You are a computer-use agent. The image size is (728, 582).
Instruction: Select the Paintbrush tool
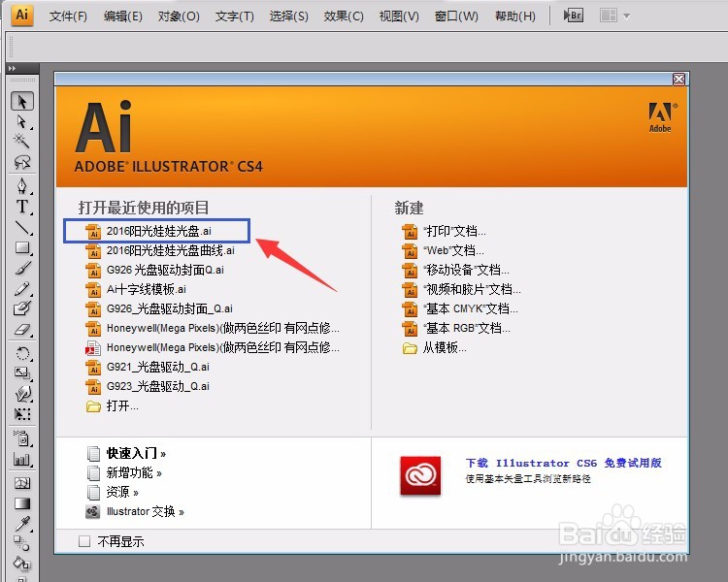pyautogui.click(x=21, y=269)
